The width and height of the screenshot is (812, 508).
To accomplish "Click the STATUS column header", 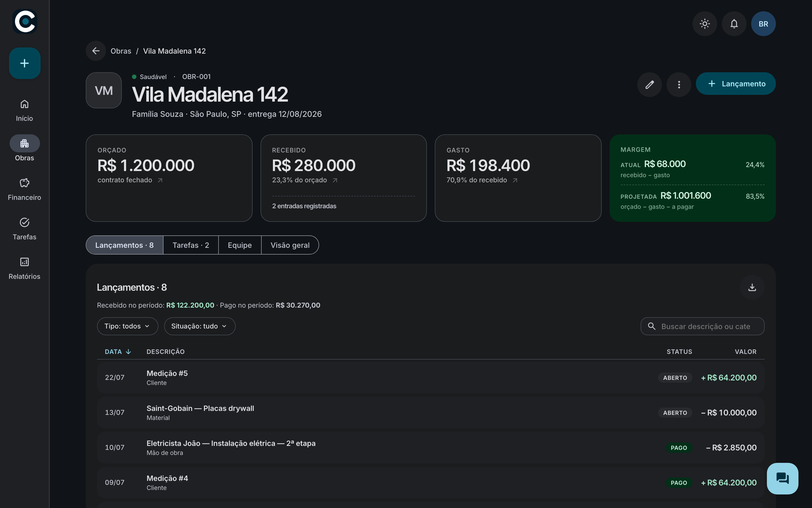I will point(679,352).
